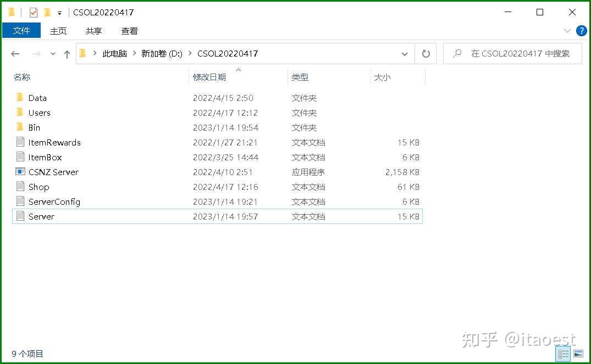The height and width of the screenshot is (364, 591).
Task: Go back with the left arrow
Action: point(15,54)
